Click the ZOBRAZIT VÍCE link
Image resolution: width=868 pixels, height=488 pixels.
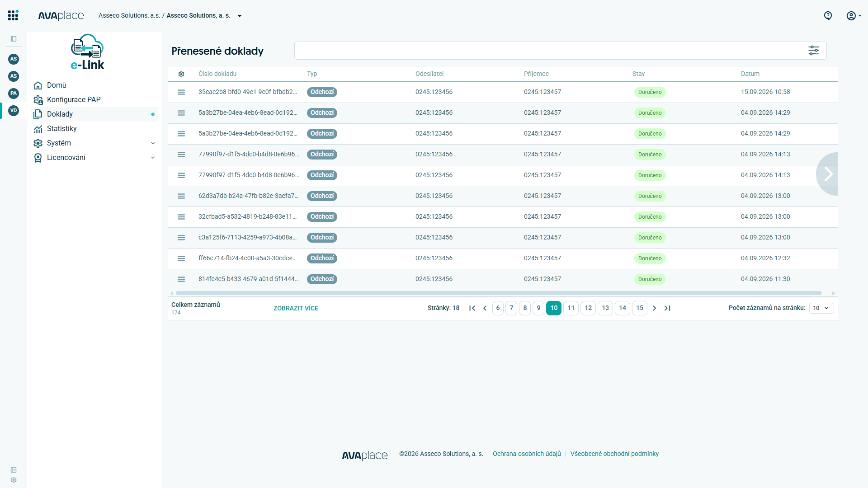(x=296, y=308)
